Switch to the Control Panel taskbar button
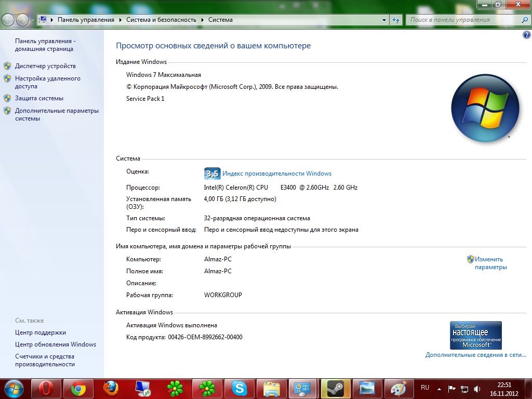532x399 pixels. click(x=302, y=389)
